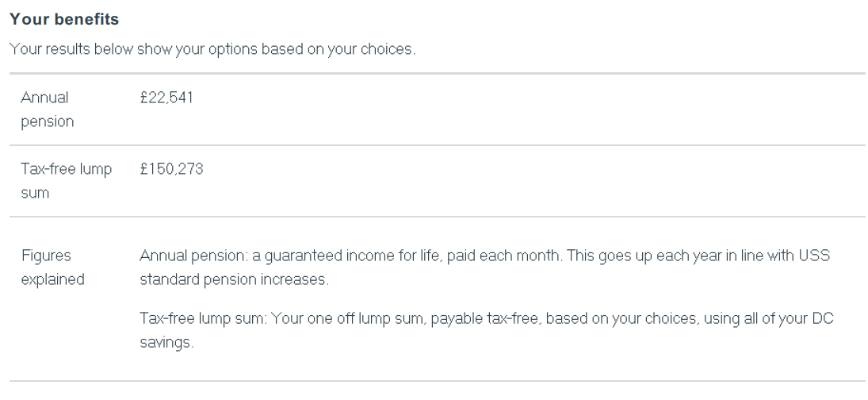
Task: Click the tax-free lump sum value £150,273
Action: click(x=171, y=169)
